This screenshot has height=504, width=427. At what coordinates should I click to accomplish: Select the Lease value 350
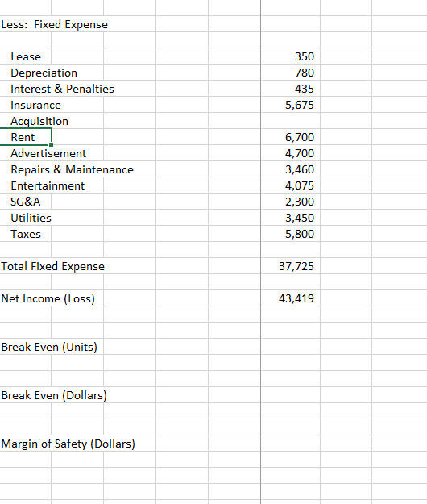[x=305, y=56]
